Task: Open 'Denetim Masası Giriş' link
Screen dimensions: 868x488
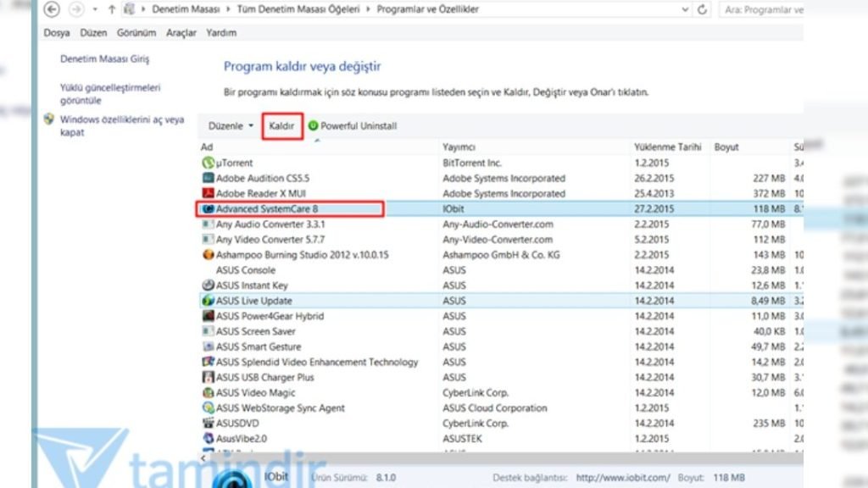Action: click(104, 58)
